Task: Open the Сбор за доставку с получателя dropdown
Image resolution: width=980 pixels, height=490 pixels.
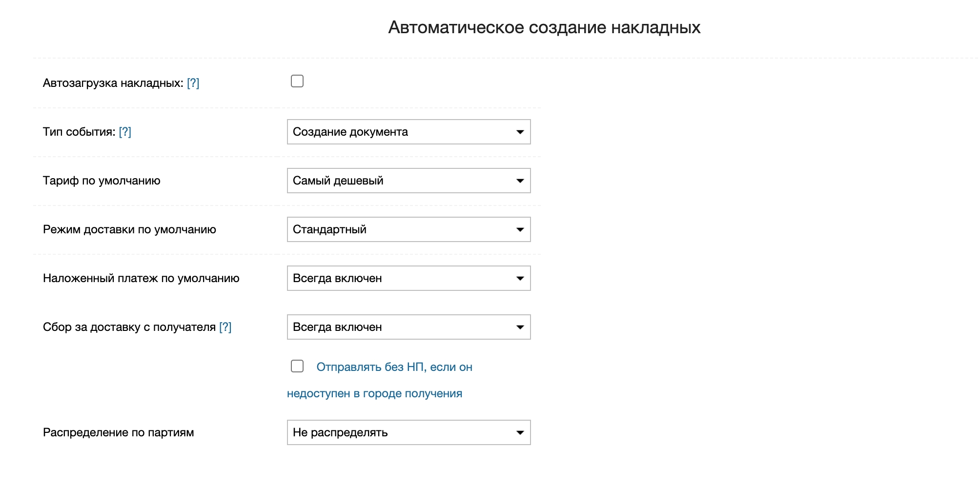Action: pos(408,327)
